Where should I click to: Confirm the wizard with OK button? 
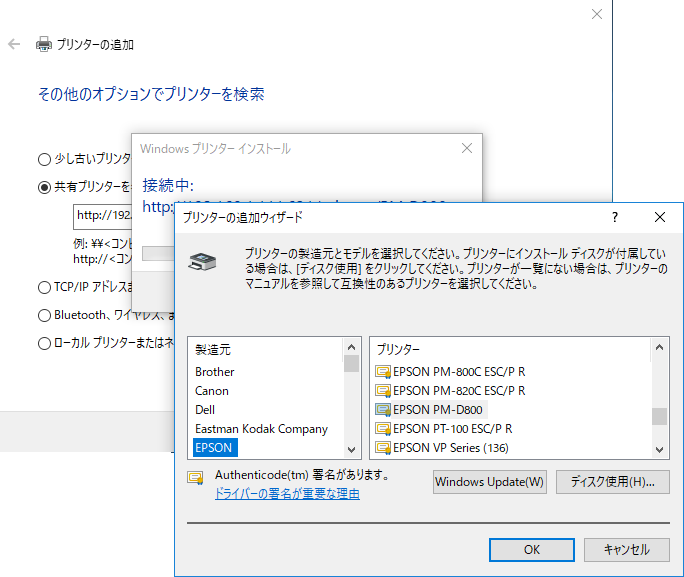pos(532,550)
